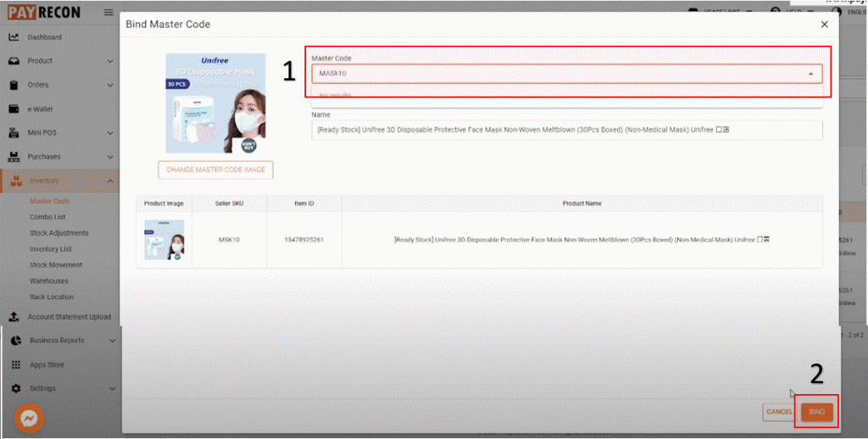Open Apps Store in sidebar
The width and height of the screenshot is (868, 439).
pos(47,364)
